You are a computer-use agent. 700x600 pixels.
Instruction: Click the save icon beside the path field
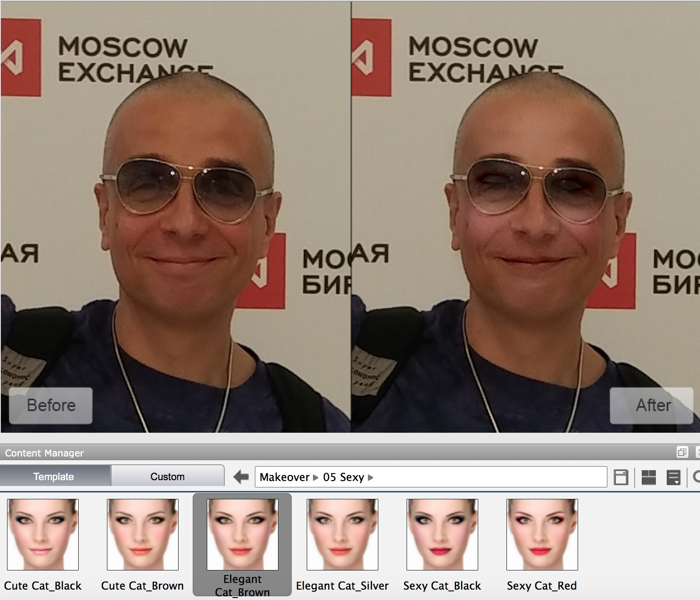(x=621, y=477)
